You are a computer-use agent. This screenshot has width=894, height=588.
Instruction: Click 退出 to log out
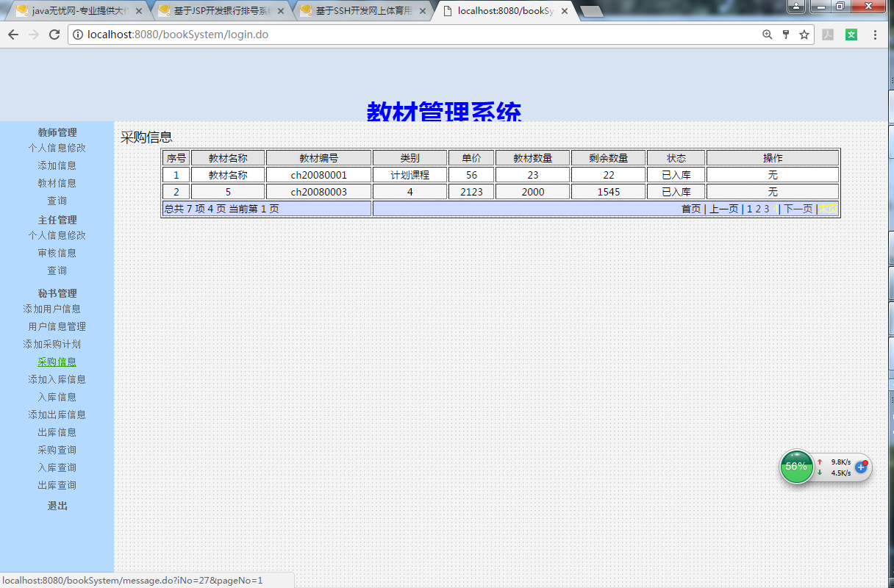pos(57,506)
